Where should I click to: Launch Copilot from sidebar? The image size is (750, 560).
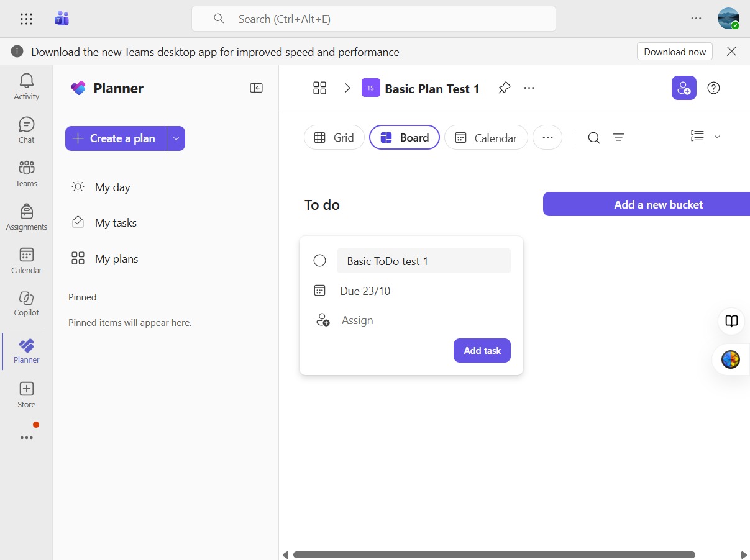tap(27, 304)
